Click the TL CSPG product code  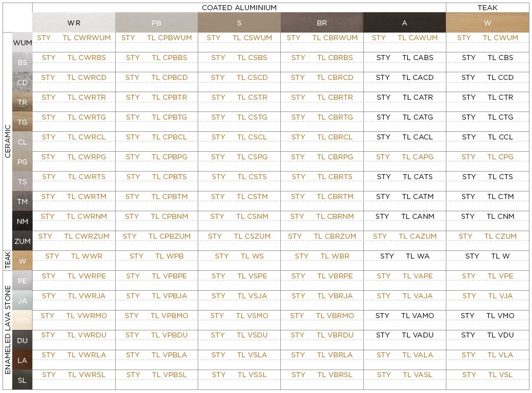point(252,157)
